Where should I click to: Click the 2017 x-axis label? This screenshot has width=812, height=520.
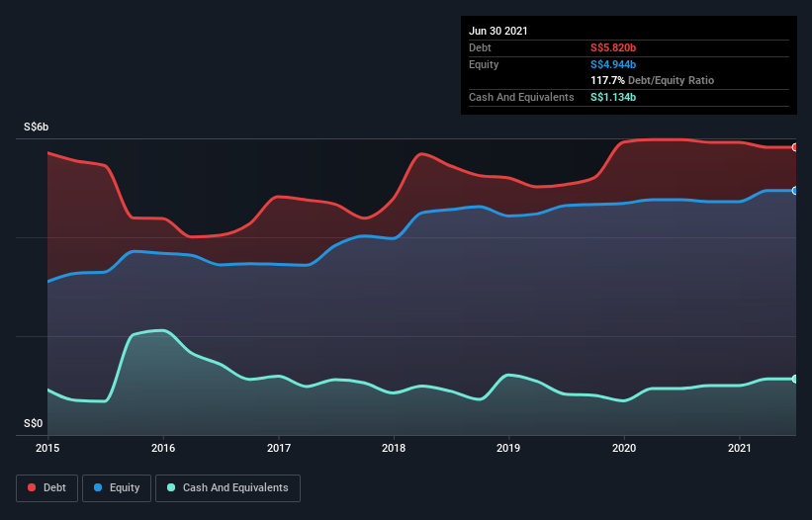coord(279,448)
